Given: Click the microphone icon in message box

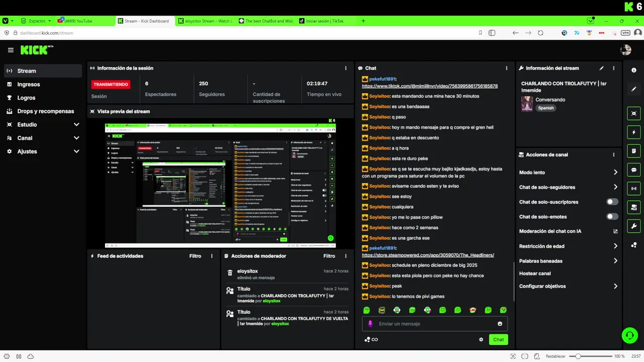Looking at the screenshot, I should [x=370, y=324].
